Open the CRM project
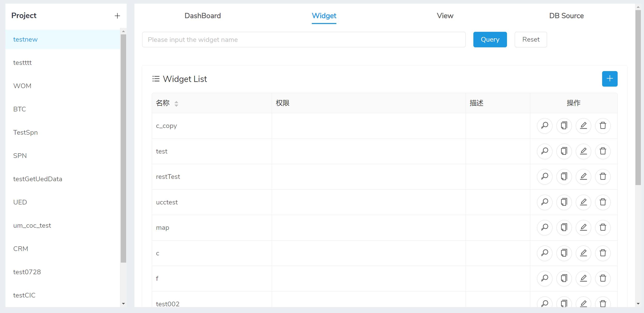 pyautogui.click(x=63, y=249)
